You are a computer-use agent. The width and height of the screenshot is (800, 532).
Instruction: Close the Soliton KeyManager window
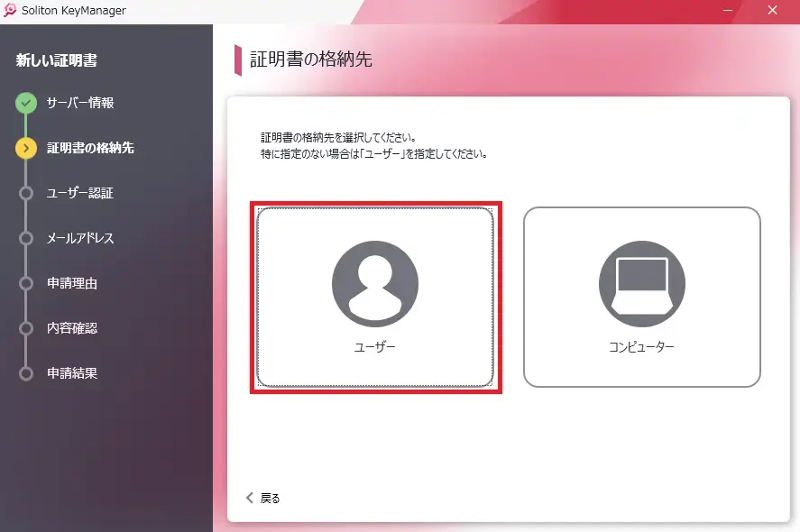click(772, 10)
